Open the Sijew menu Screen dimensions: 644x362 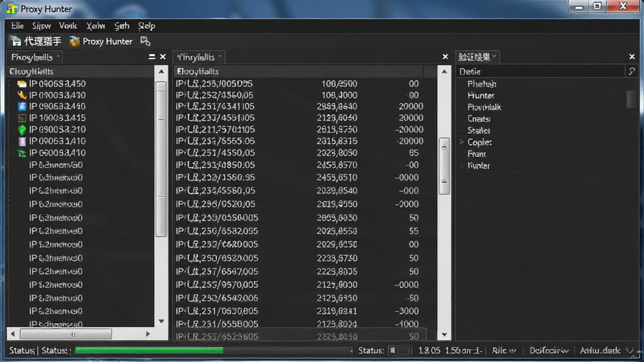click(x=42, y=26)
